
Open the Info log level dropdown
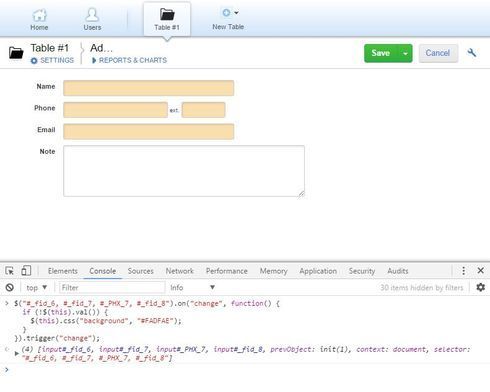tap(192, 287)
